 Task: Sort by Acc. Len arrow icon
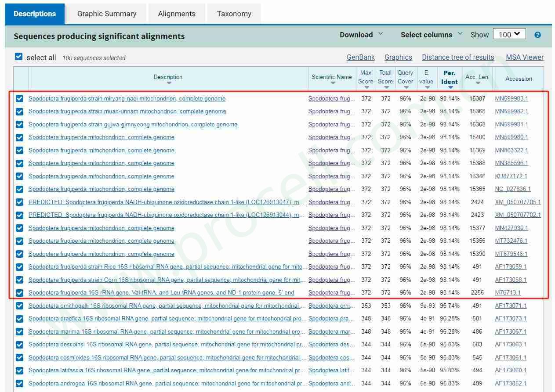coord(478,83)
